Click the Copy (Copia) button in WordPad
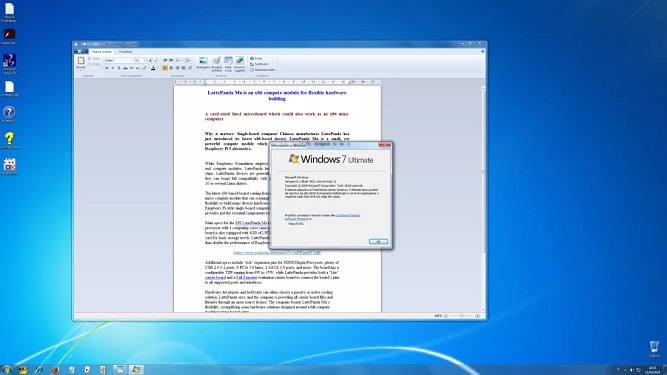This screenshot has width=667, height=375. pos(94,64)
